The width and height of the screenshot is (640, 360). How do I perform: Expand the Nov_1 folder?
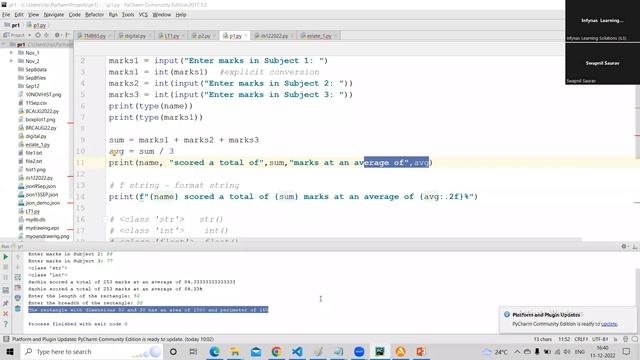(x=11, y=53)
